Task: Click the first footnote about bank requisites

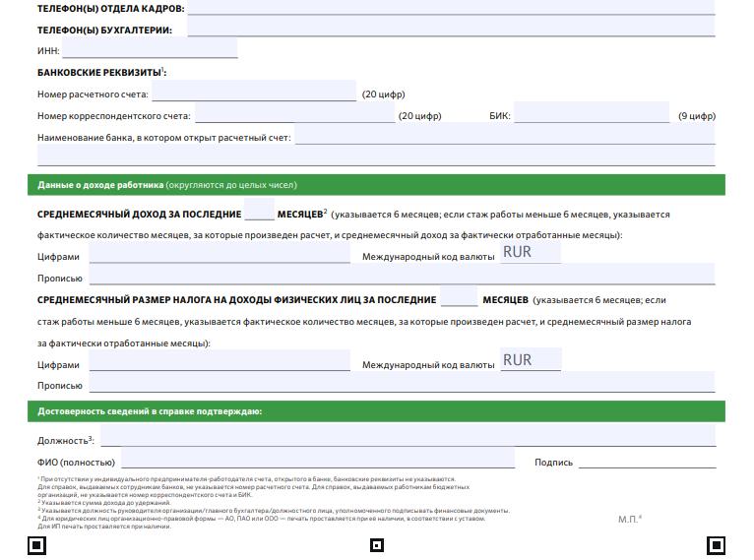Action: (253, 486)
